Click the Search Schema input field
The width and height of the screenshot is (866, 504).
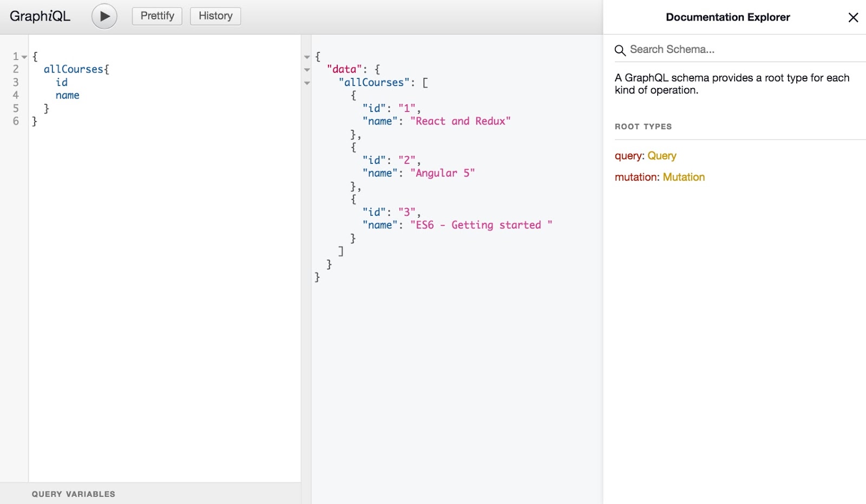pos(704,49)
